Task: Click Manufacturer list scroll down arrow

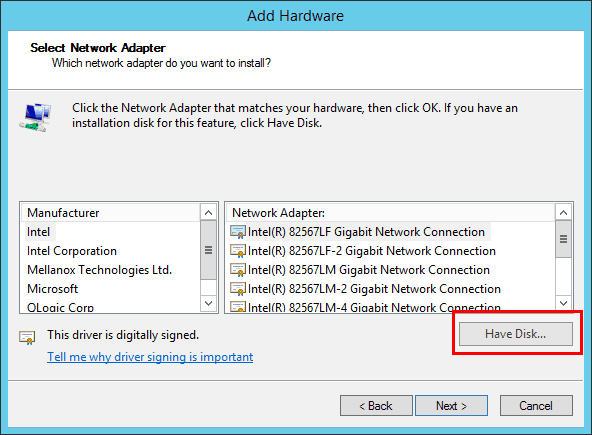Action: (x=208, y=303)
